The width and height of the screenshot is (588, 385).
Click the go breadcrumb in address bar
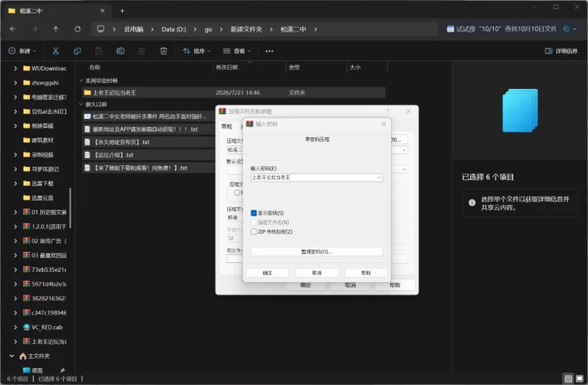(x=208, y=29)
